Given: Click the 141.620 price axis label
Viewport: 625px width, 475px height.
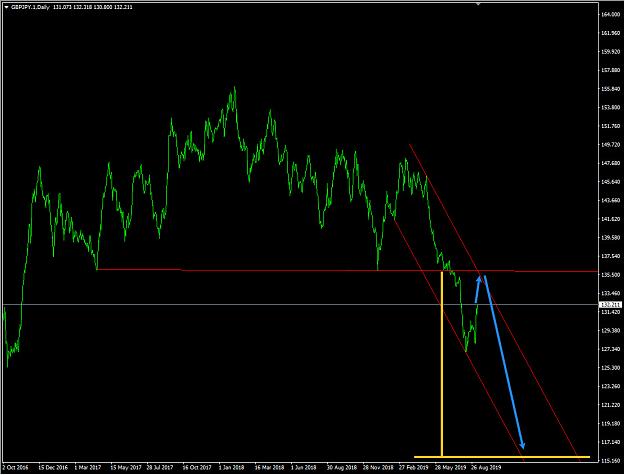Looking at the screenshot, I should click(610, 219).
